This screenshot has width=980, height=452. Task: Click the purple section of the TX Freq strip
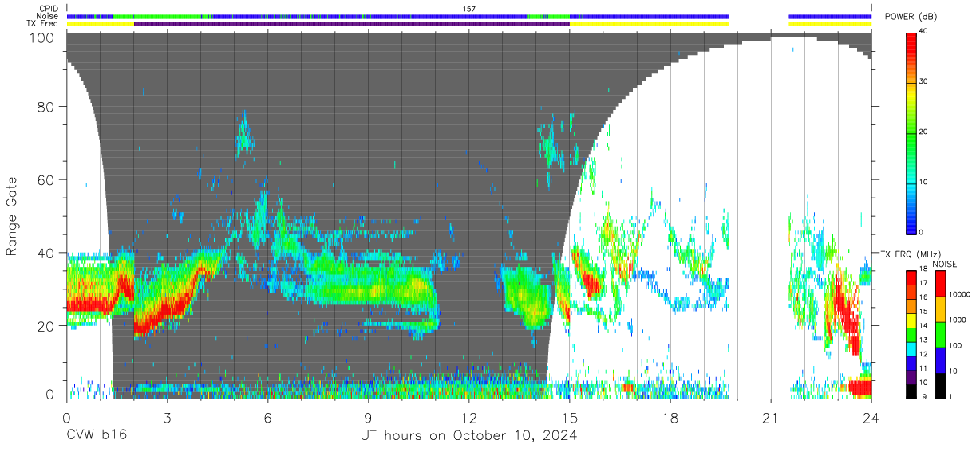[x=352, y=24]
